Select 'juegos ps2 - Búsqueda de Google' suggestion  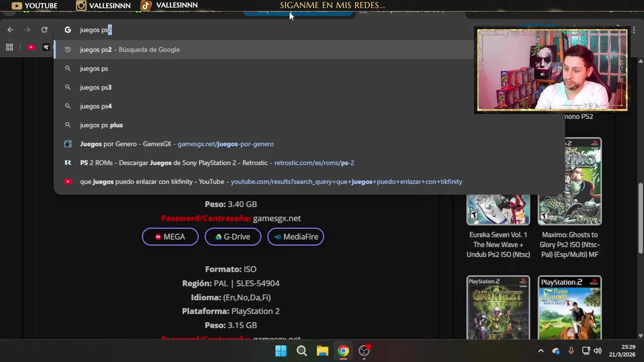pos(309,49)
